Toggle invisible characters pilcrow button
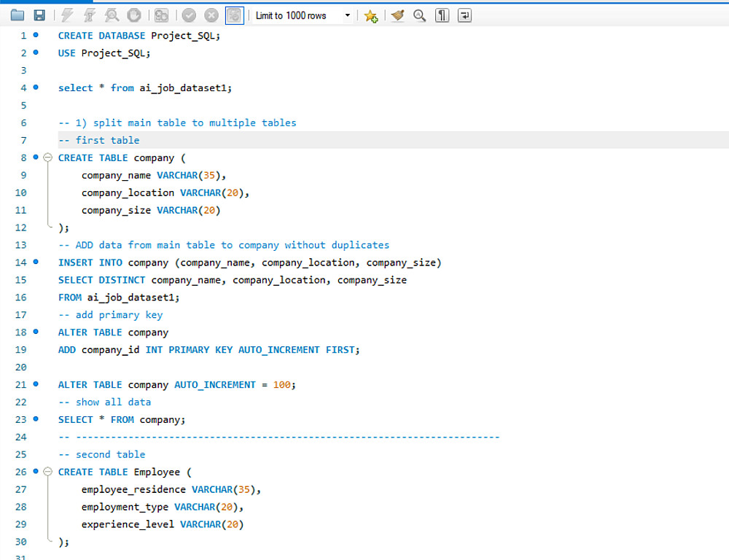 [442, 15]
